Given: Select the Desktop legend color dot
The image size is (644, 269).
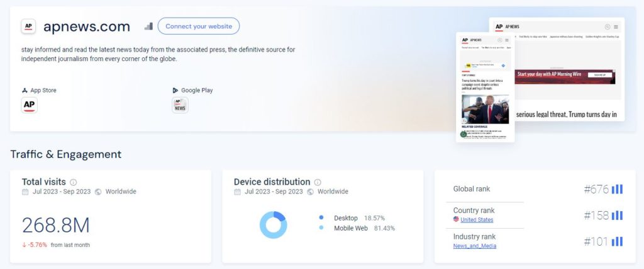Looking at the screenshot, I should (x=321, y=217).
